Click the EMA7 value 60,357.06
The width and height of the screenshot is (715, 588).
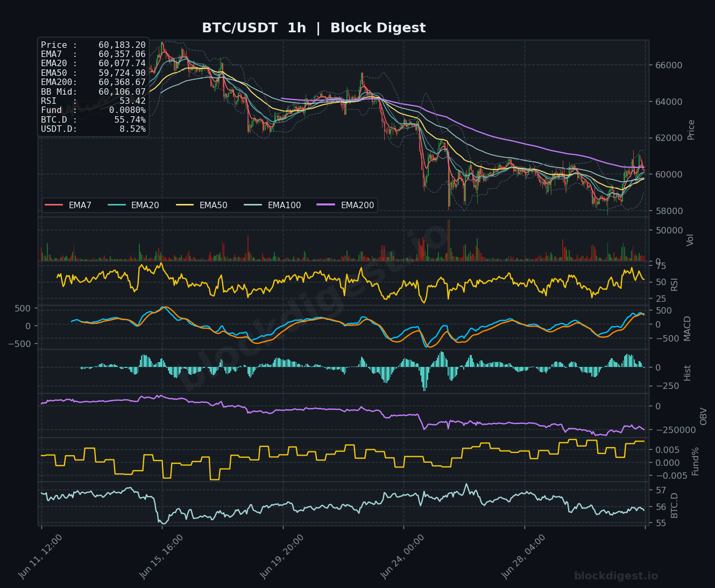coord(122,54)
